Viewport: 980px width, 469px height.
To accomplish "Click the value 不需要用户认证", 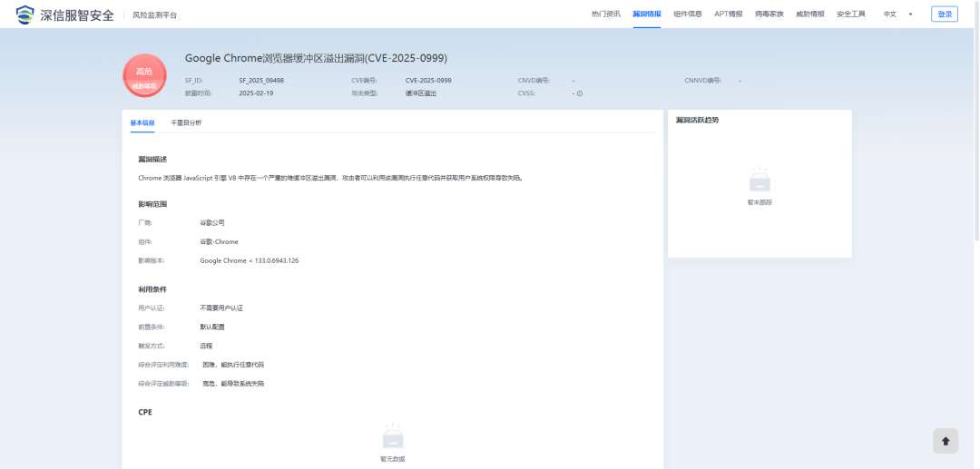I will click(221, 308).
